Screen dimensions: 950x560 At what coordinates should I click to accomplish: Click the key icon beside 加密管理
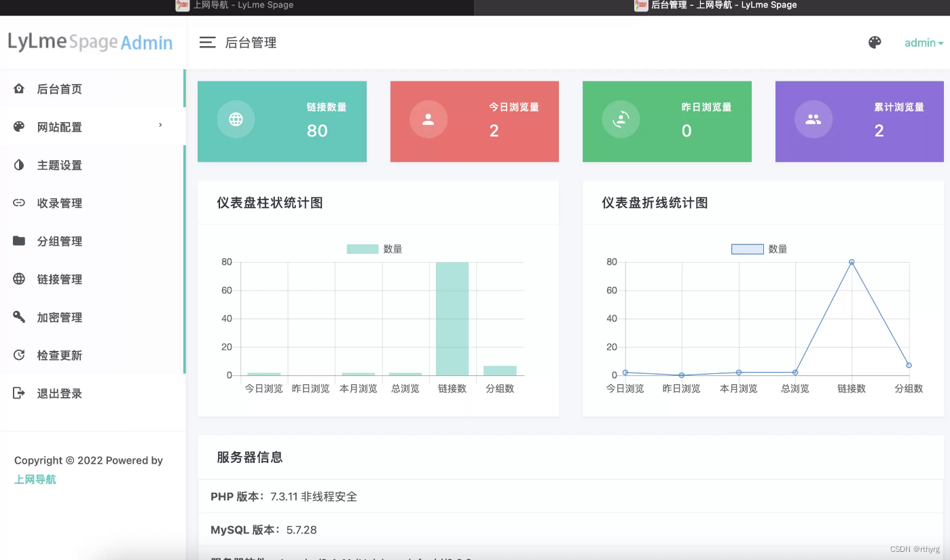coord(19,317)
